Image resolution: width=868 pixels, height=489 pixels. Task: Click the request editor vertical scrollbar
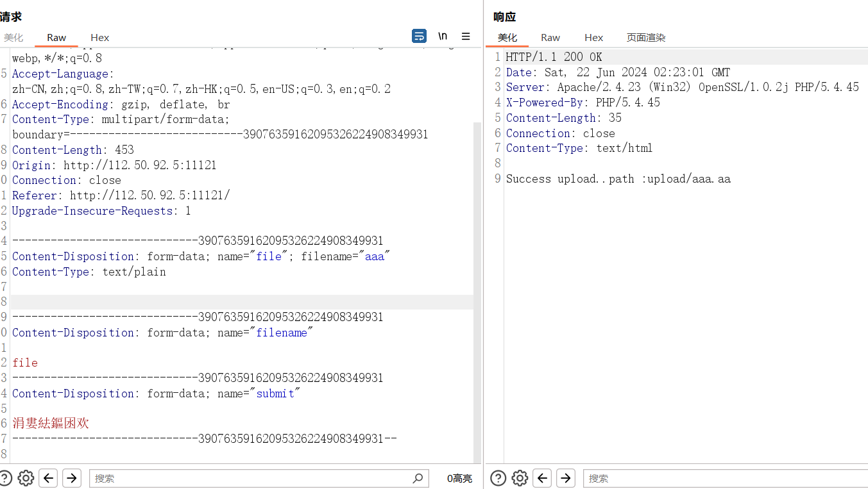click(477, 292)
